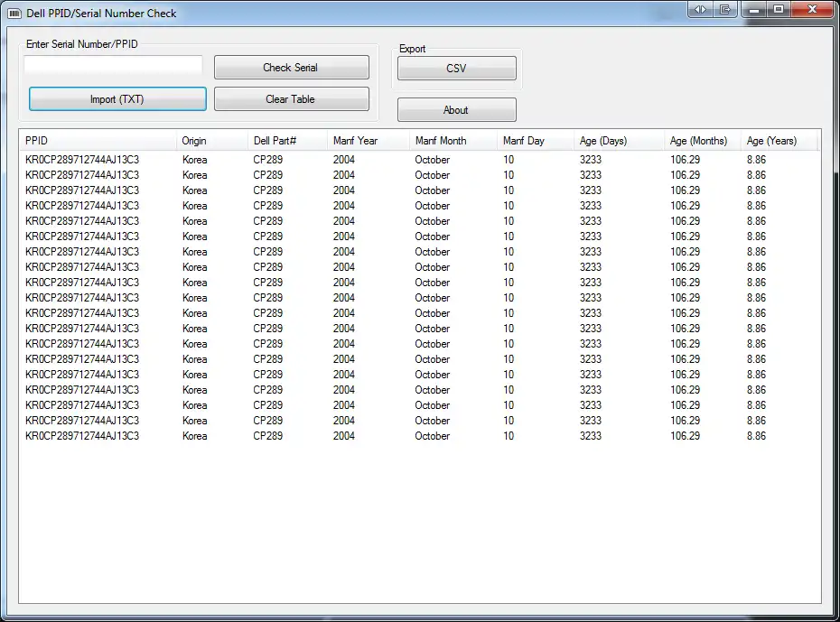Click the app icon in the title bar
The width and height of the screenshot is (840, 622).
click(x=14, y=14)
